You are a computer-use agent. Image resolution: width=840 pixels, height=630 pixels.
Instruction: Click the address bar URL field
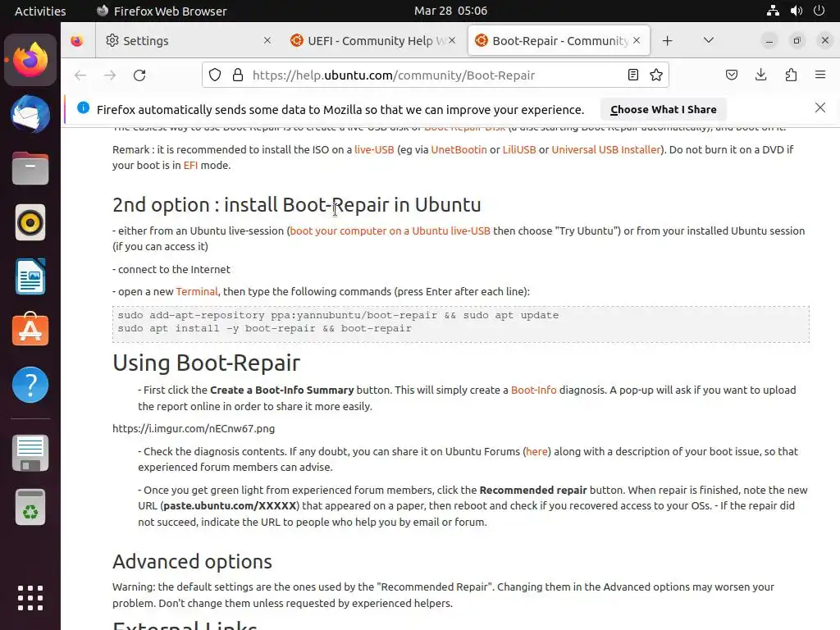[x=427, y=75]
